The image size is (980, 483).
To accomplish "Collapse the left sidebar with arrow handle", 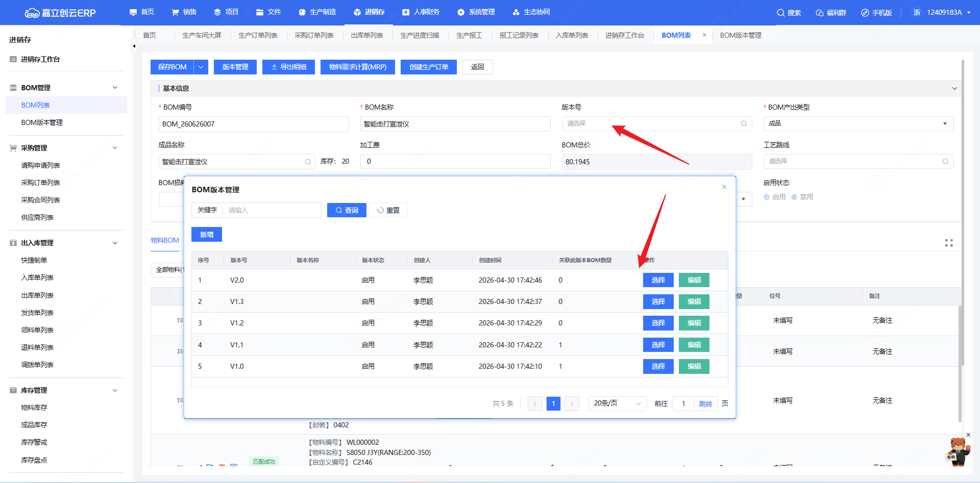I will tap(134, 46).
